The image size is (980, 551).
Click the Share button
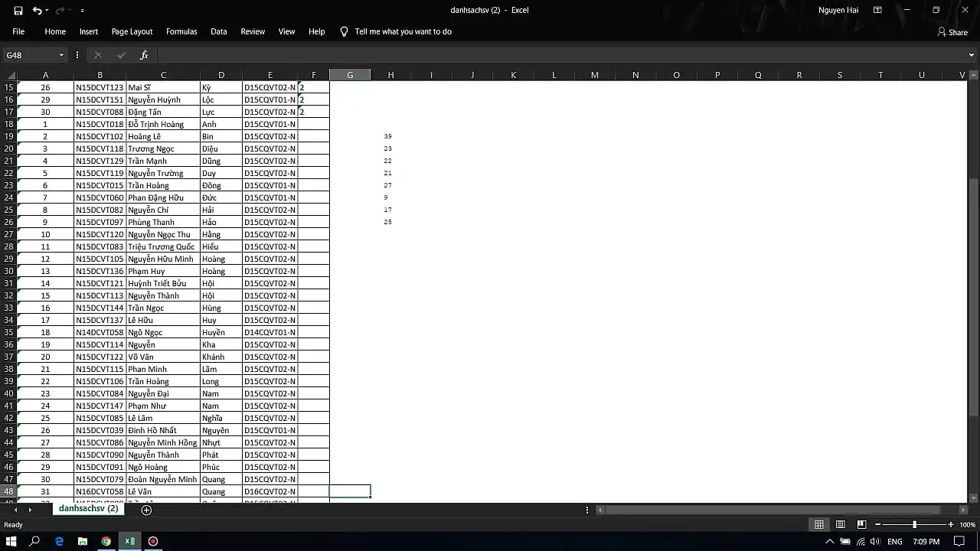click(x=952, y=32)
